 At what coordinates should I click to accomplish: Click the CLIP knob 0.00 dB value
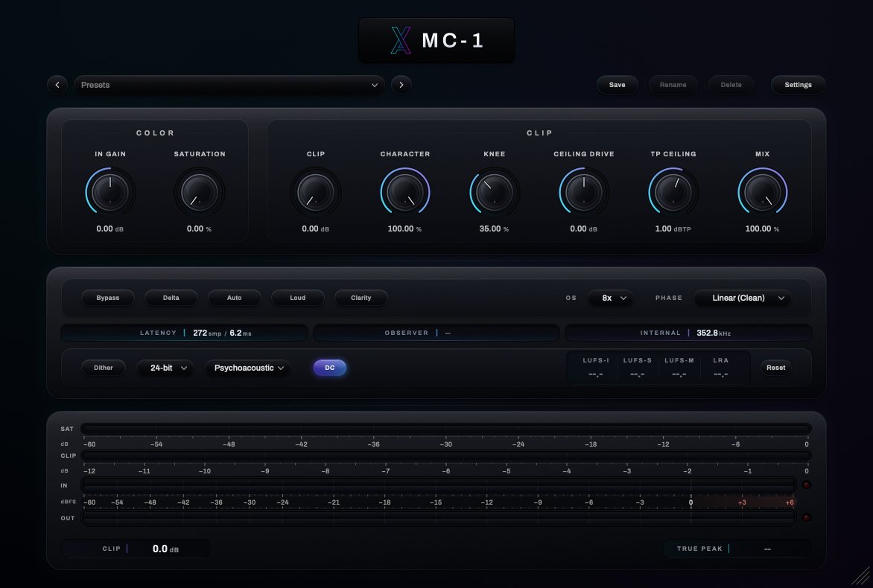pyautogui.click(x=316, y=229)
